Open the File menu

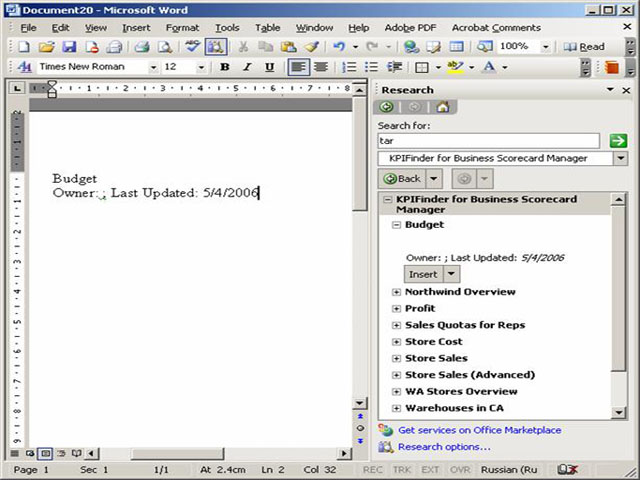[28, 28]
